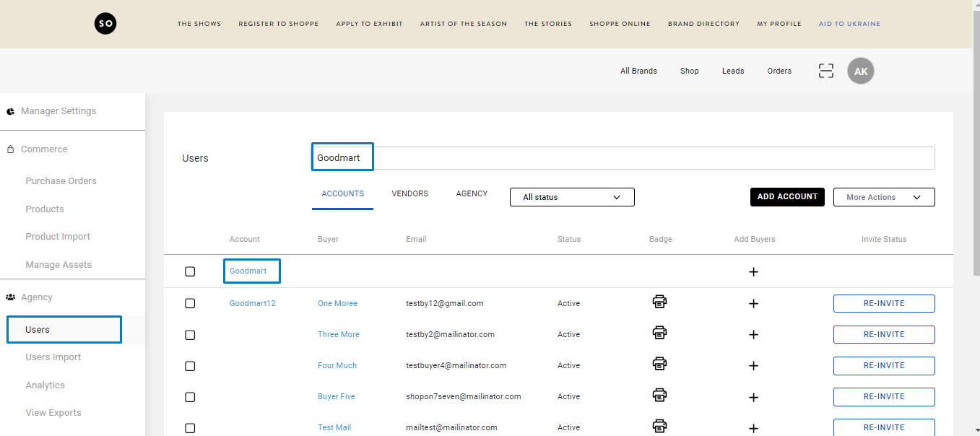This screenshot has width=980, height=436.
Task: Click the Users search field
Action: coord(650,158)
